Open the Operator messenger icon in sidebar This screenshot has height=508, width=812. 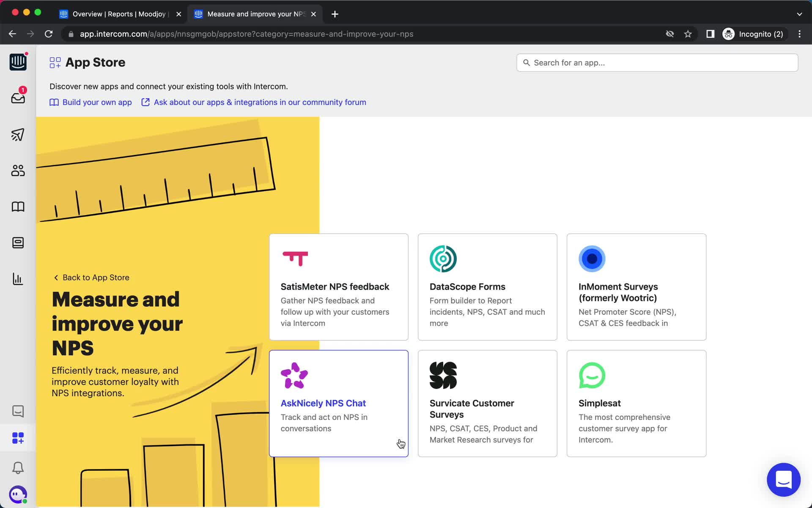(x=18, y=243)
